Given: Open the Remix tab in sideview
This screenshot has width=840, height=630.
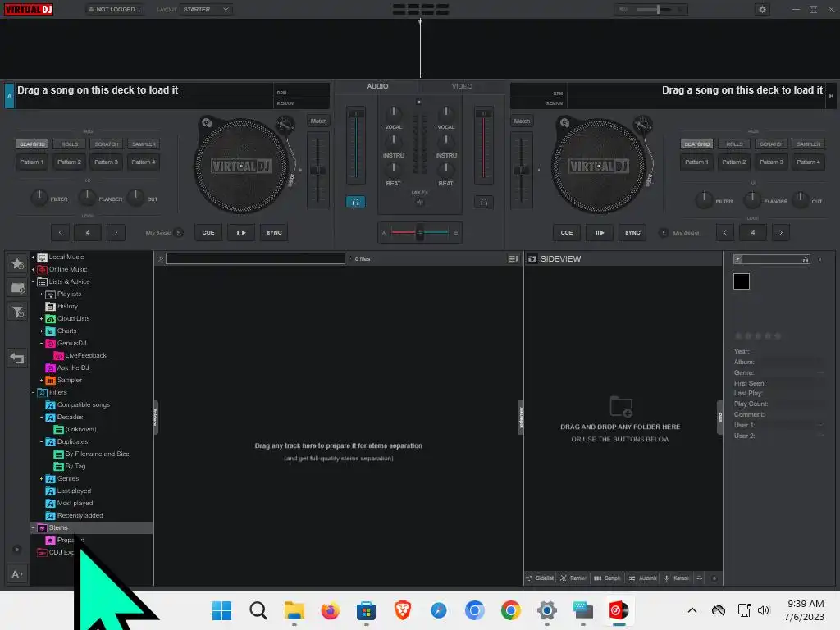Looking at the screenshot, I should (x=573, y=578).
